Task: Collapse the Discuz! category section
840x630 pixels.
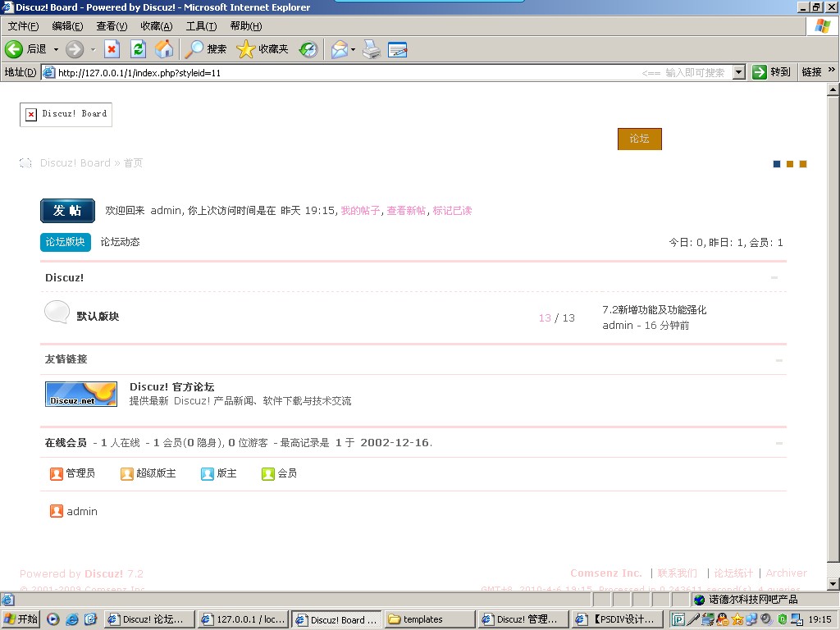Action: (x=774, y=277)
